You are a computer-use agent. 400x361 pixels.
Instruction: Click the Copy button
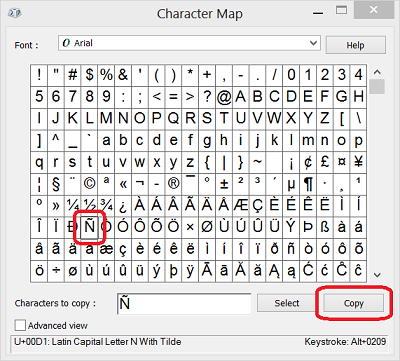click(x=354, y=303)
